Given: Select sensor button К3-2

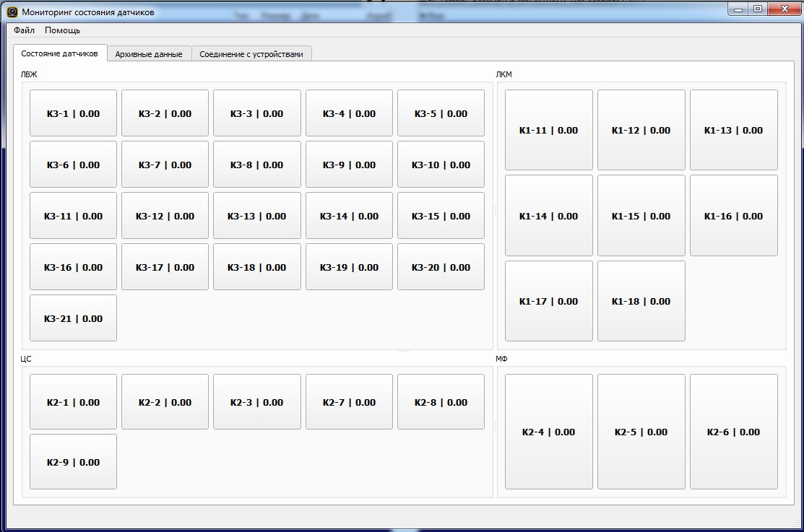Looking at the screenshot, I should (x=165, y=113).
